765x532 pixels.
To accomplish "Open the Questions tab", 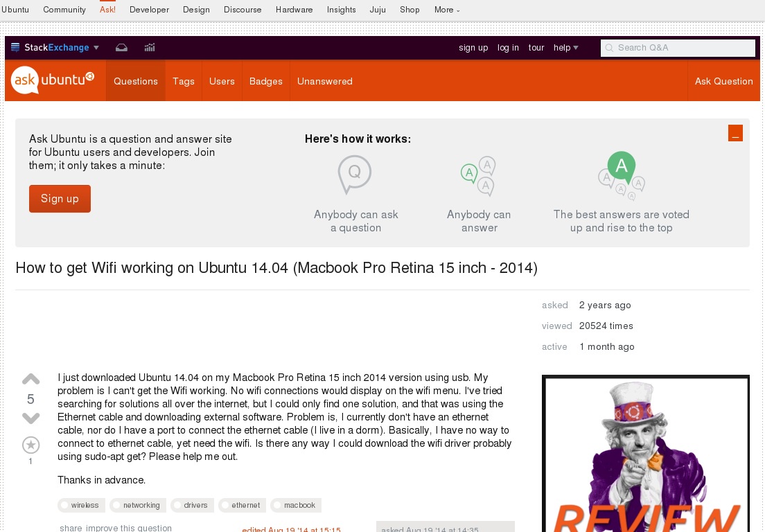I will click(x=136, y=81).
